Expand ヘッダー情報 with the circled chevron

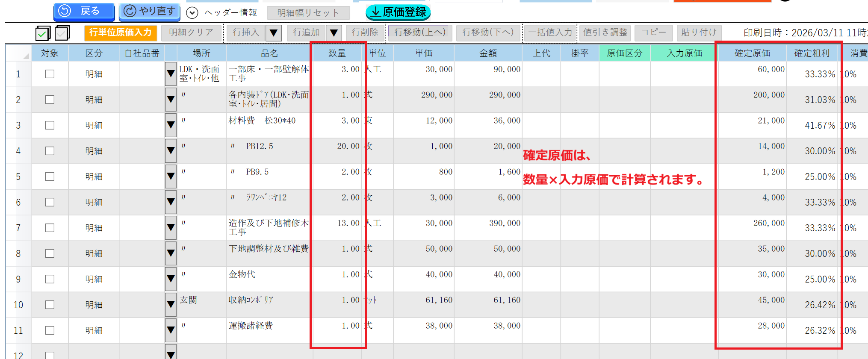click(192, 13)
